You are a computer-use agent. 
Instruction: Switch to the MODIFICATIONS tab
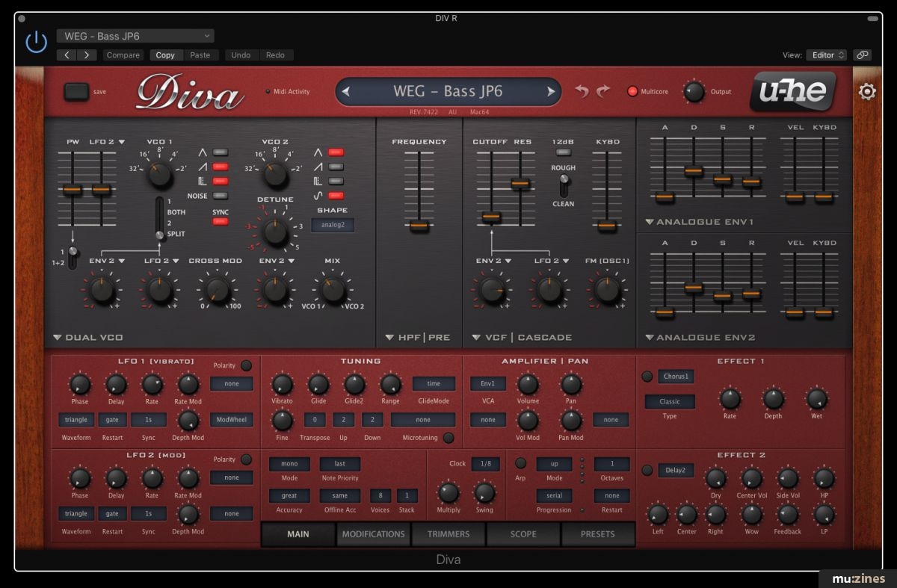click(373, 534)
